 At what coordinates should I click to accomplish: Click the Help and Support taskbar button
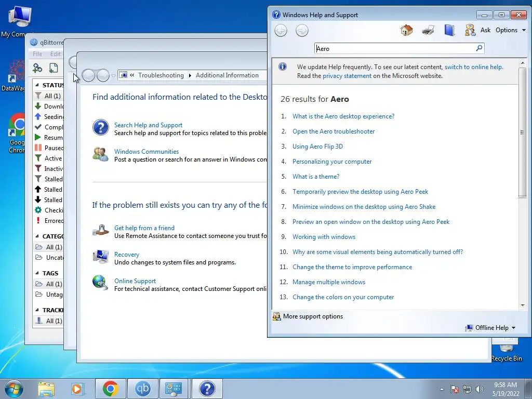pos(207,389)
